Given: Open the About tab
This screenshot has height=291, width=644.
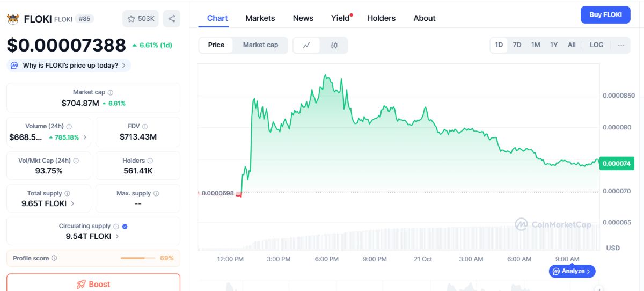Looking at the screenshot, I should click(425, 18).
